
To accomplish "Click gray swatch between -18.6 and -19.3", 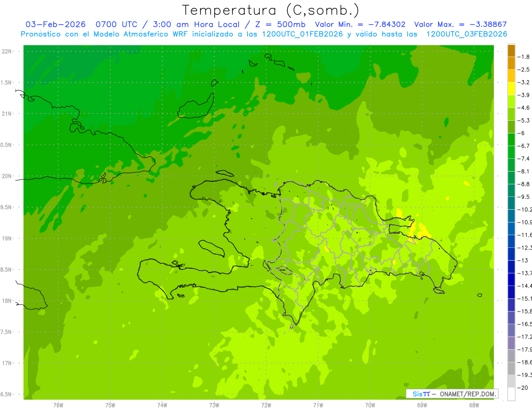I will 511,368.
